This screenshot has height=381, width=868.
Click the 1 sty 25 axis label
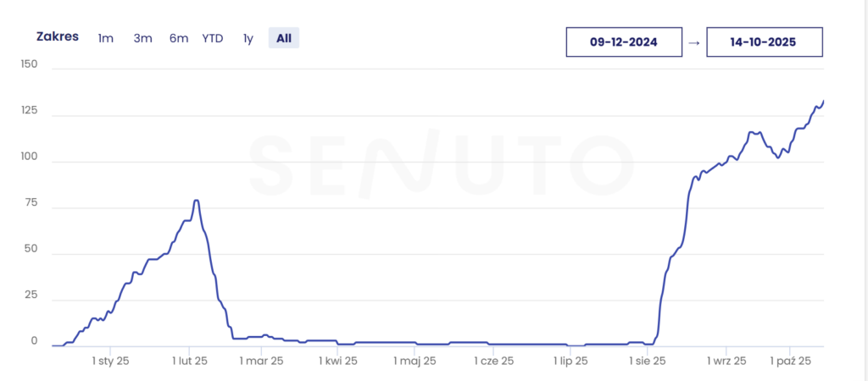click(x=111, y=362)
